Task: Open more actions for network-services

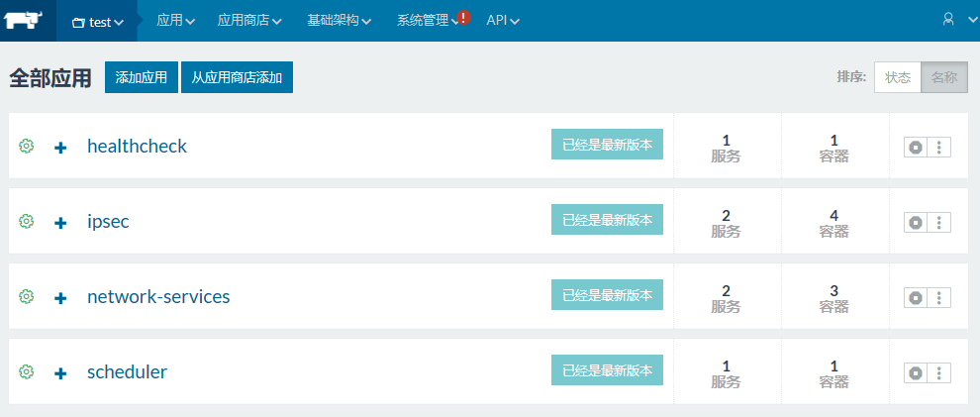Action: point(938,298)
